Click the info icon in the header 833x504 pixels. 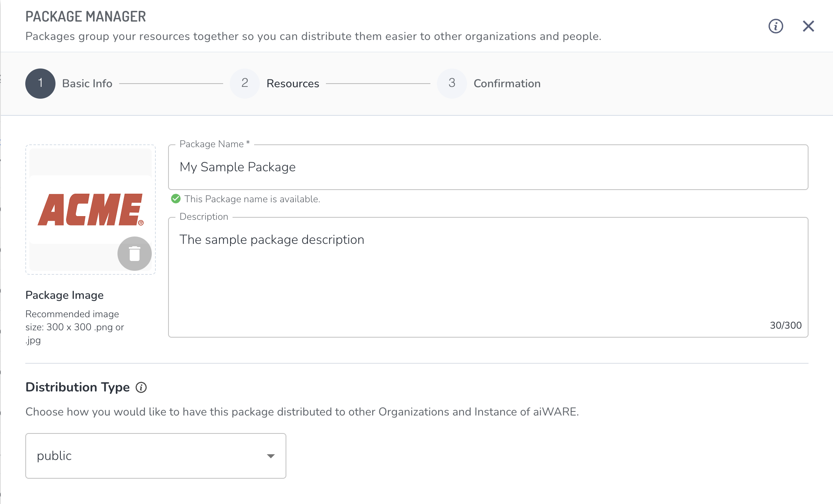775,26
